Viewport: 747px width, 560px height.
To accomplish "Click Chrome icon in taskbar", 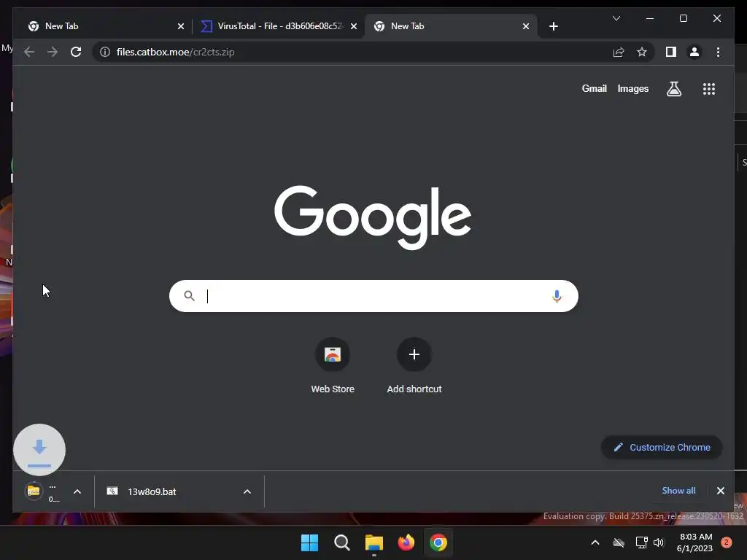I will pos(438,542).
